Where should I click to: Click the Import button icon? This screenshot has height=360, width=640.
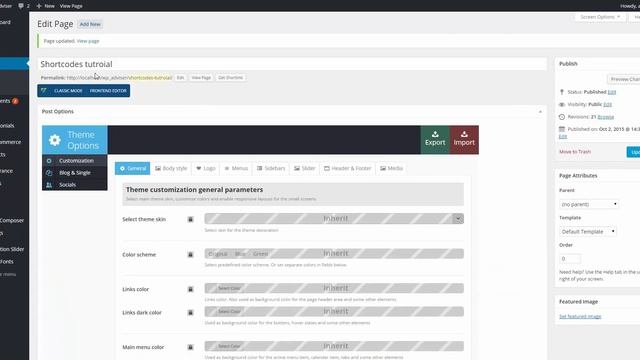coord(464,134)
